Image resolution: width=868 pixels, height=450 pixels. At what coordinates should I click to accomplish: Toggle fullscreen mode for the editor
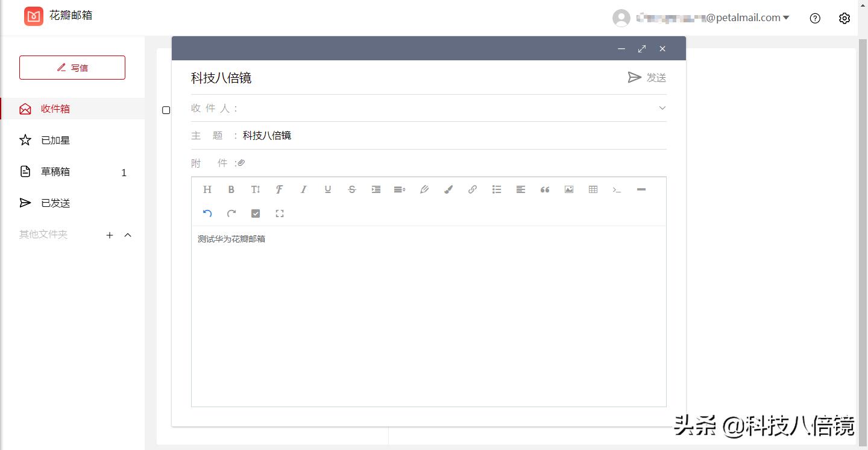pyautogui.click(x=280, y=214)
